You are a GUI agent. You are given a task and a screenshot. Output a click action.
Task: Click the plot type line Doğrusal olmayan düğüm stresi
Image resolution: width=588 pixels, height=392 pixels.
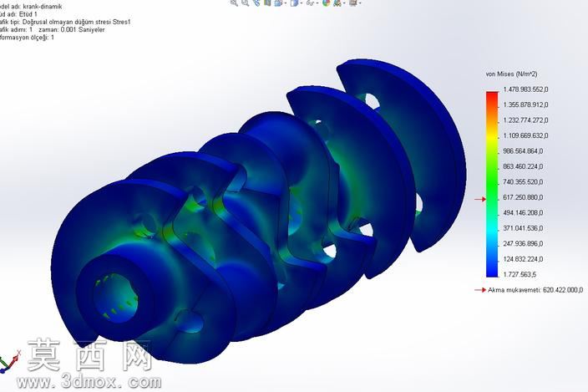pos(65,22)
